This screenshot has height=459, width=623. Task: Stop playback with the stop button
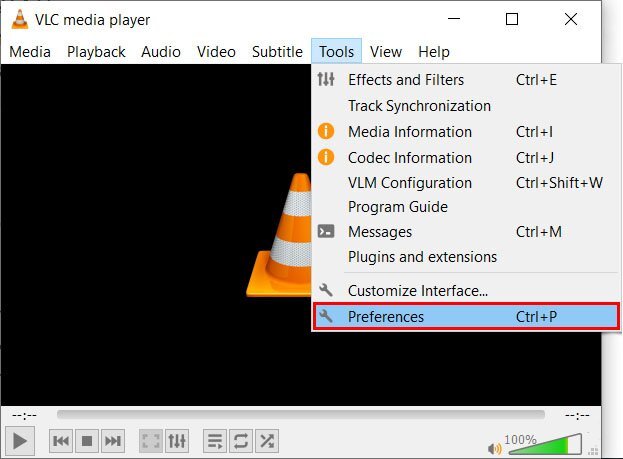pos(87,441)
